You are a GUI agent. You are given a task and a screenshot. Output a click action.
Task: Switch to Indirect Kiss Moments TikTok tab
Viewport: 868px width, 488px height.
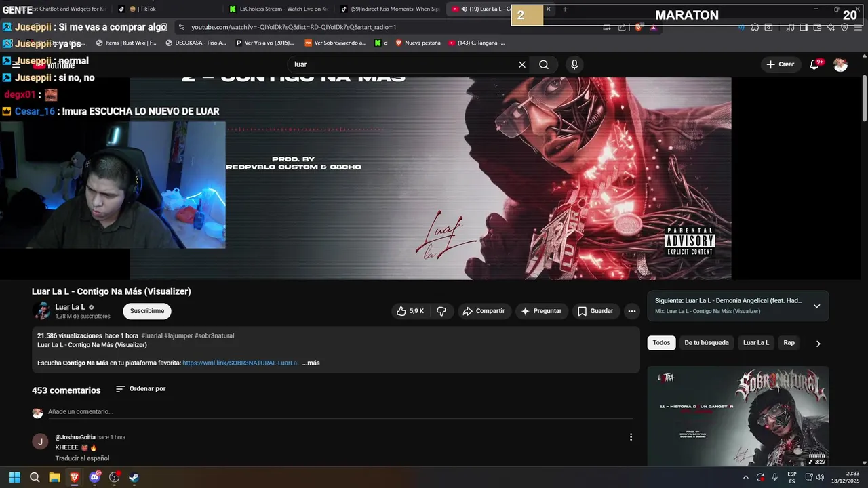tap(390, 9)
